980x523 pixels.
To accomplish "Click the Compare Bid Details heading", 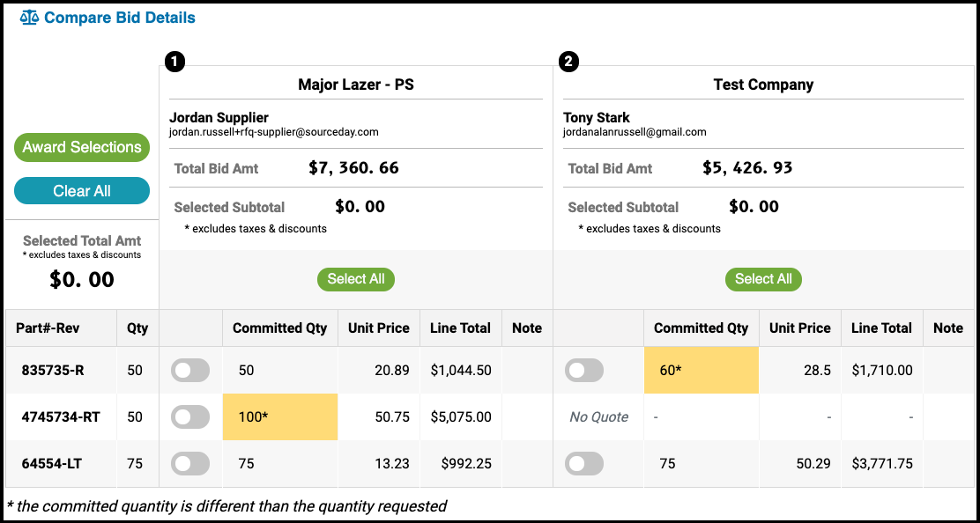I will (x=120, y=18).
